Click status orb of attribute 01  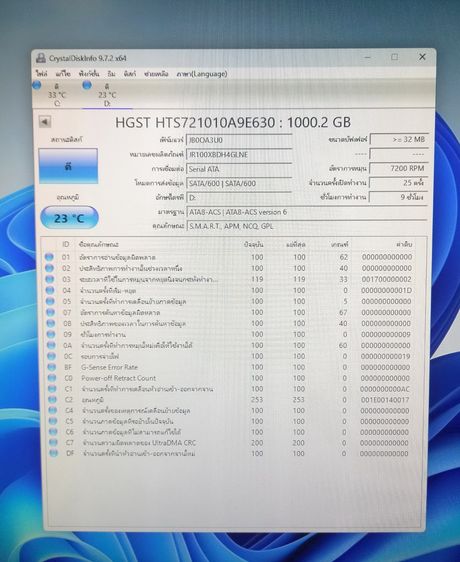[x=49, y=257]
